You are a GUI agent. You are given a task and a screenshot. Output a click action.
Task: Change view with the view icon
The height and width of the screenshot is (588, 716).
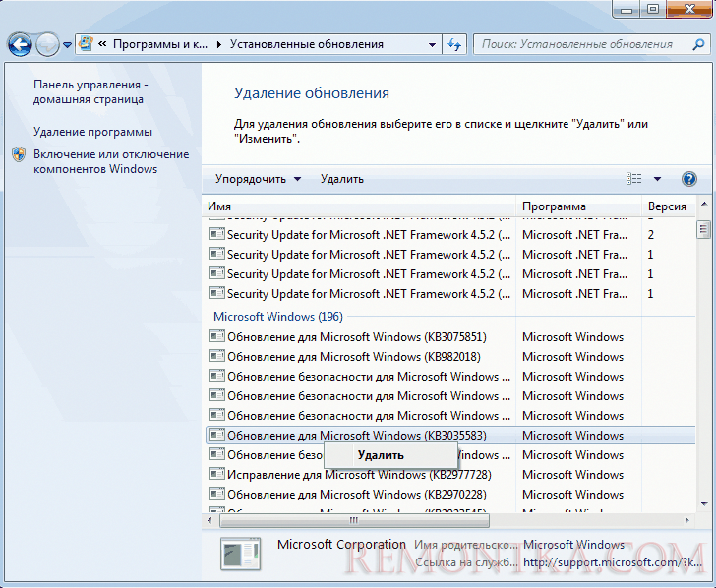633,179
